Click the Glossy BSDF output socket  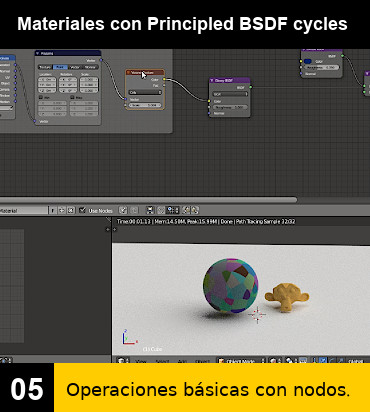coord(250,87)
